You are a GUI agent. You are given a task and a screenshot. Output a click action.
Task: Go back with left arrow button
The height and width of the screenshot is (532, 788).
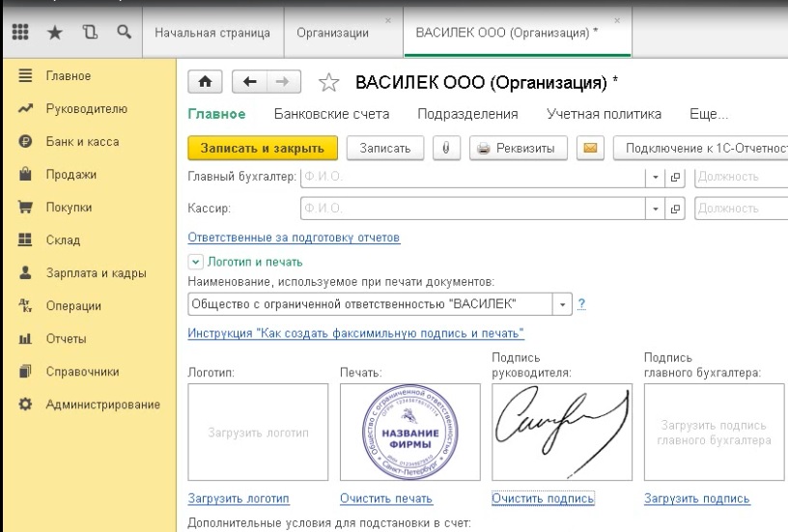point(250,81)
